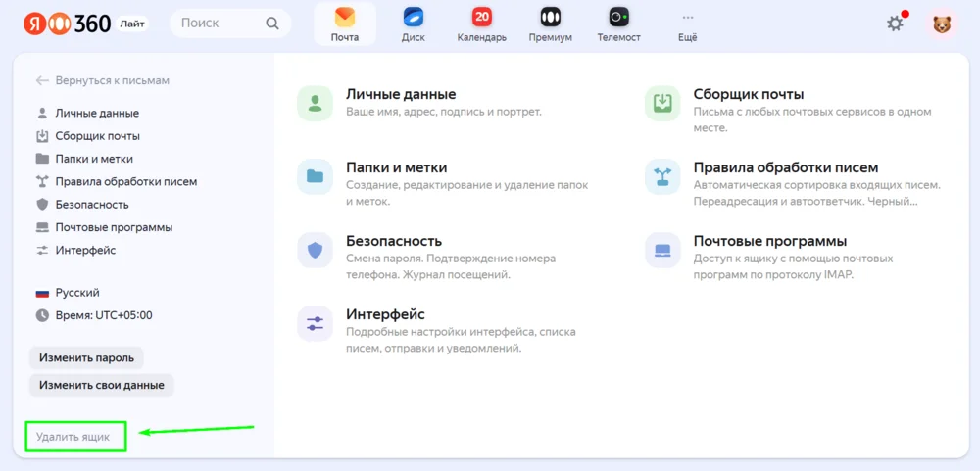The width and height of the screenshot is (980, 471).
Task: Open the Сборщик почты heading in main panel
Action: click(749, 94)
